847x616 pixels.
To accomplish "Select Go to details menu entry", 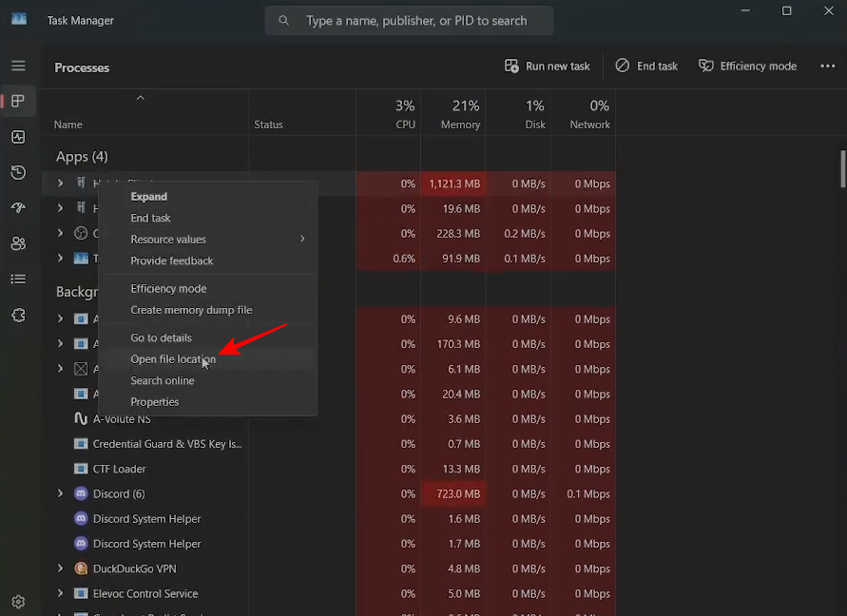I will point(161,337).
